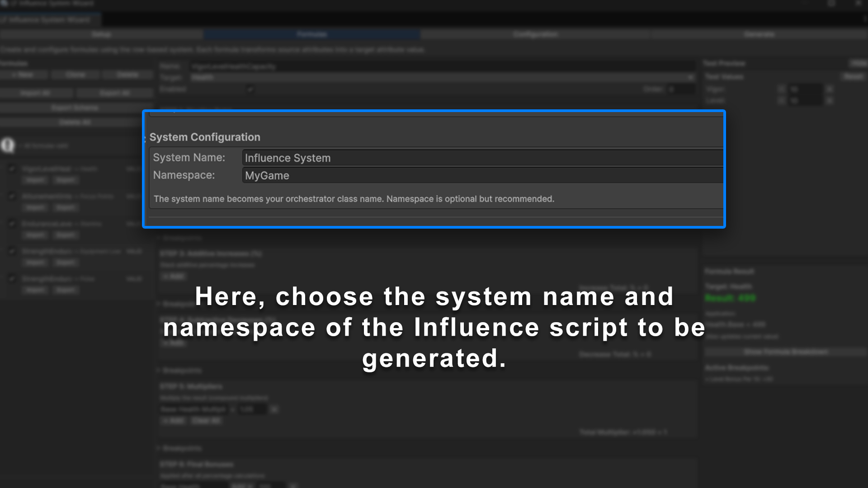868x488 pixels.
Task: Clear the Target field using the x icon
Action: coord(690,77)
